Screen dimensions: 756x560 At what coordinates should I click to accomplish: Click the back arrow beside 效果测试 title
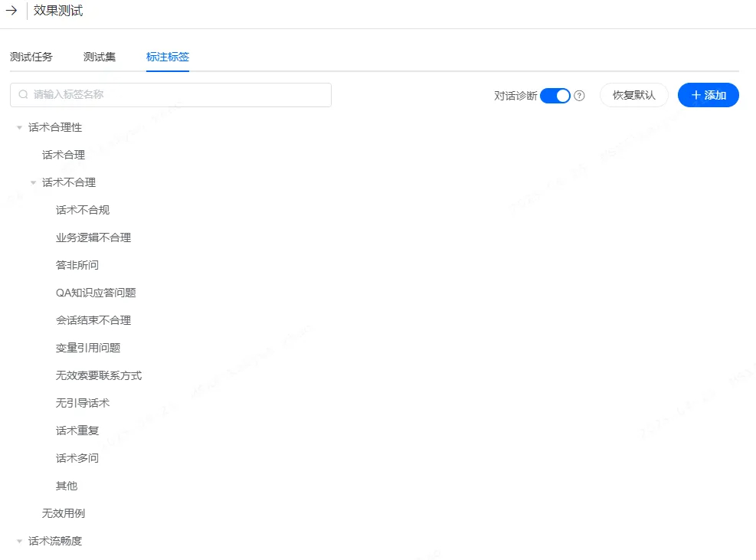(x=10, y=11)
